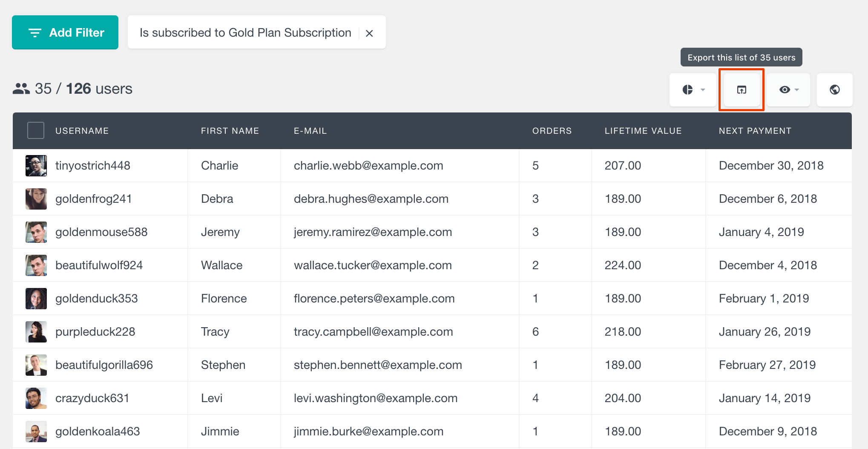Export this list of 35 users
The width and height of the screenshot is (868, 449).
[742, 89]
